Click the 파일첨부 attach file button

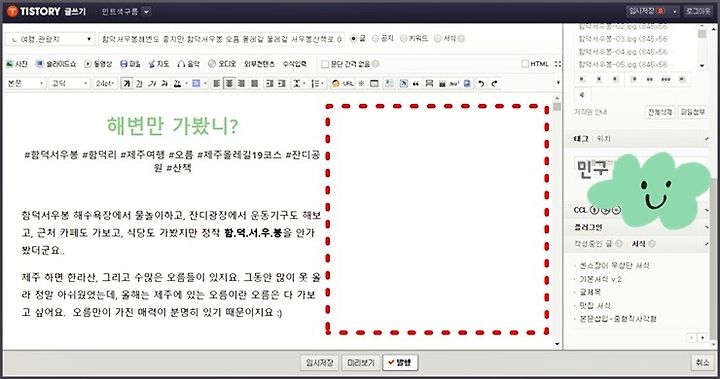coord(693,112)
